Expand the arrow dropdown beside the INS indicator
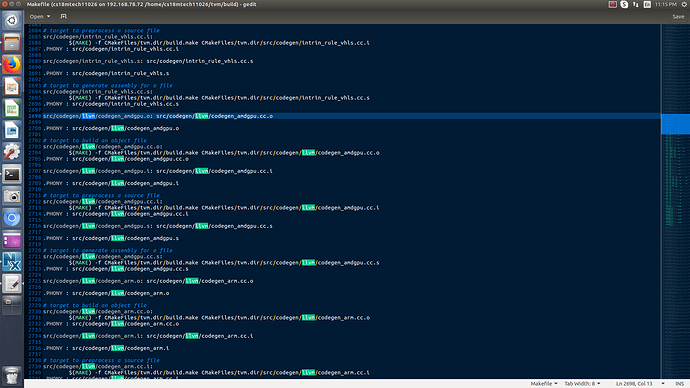 (663, 384)
